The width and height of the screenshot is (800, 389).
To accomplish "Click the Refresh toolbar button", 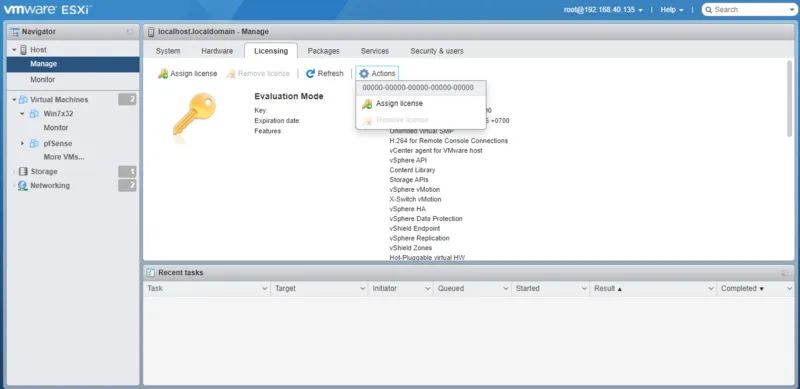I will [x=324, y=74].
